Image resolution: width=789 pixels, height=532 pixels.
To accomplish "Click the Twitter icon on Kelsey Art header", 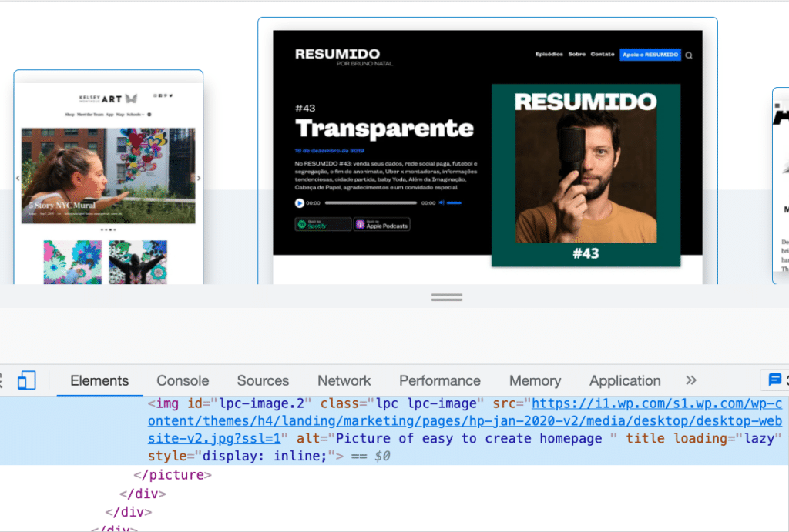I will coord(171,95).
